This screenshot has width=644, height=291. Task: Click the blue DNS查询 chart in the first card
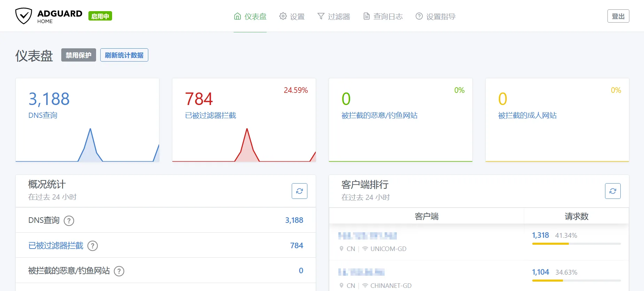pos(87,145)
